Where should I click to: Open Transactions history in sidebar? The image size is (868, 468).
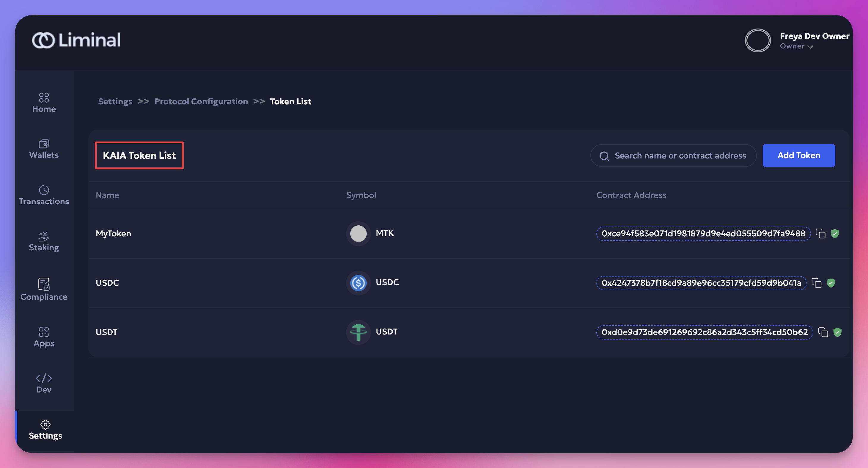[x=44, y=195]
